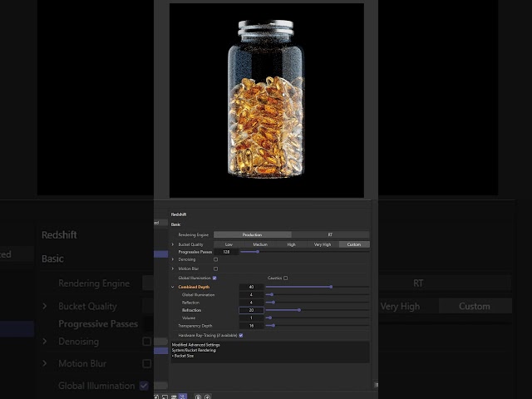Set Bucket Quality to High
This screenshot has width=532, height=399.
(x=292, y=244)
